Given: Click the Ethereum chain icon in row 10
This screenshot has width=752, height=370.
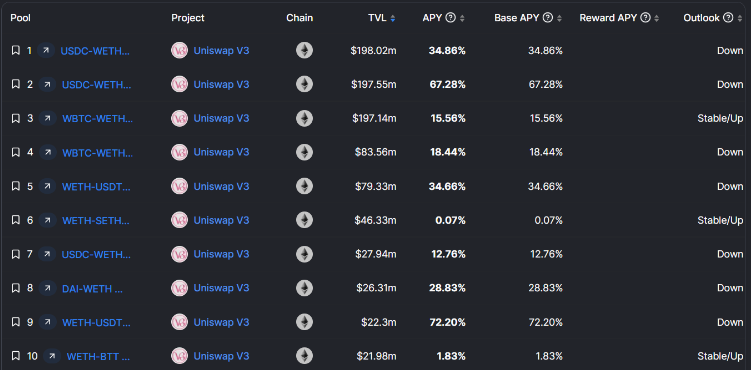Looking at the screenshot, I should tap(304, 356).
